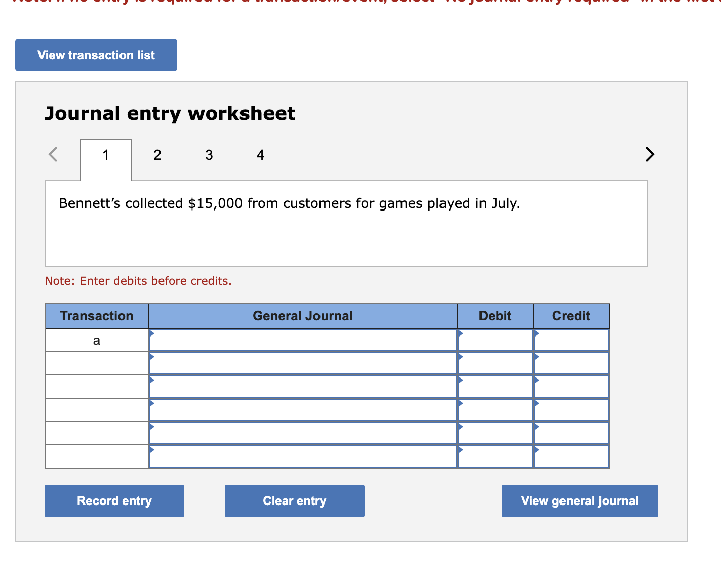The image size is (721, 588).
Task: Open General Journal account dropdown in third row
Action: click(303, 387)
